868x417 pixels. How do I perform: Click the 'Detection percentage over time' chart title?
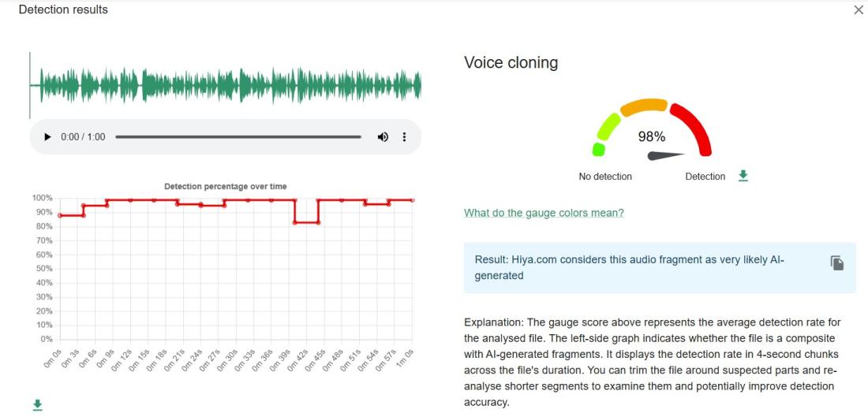pyautogui.click(x=225, y=187)
